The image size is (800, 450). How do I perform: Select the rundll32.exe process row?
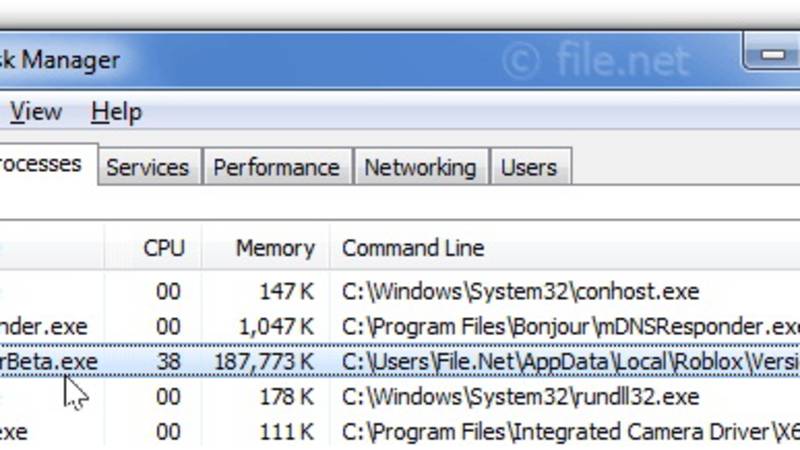coord(520,396)
